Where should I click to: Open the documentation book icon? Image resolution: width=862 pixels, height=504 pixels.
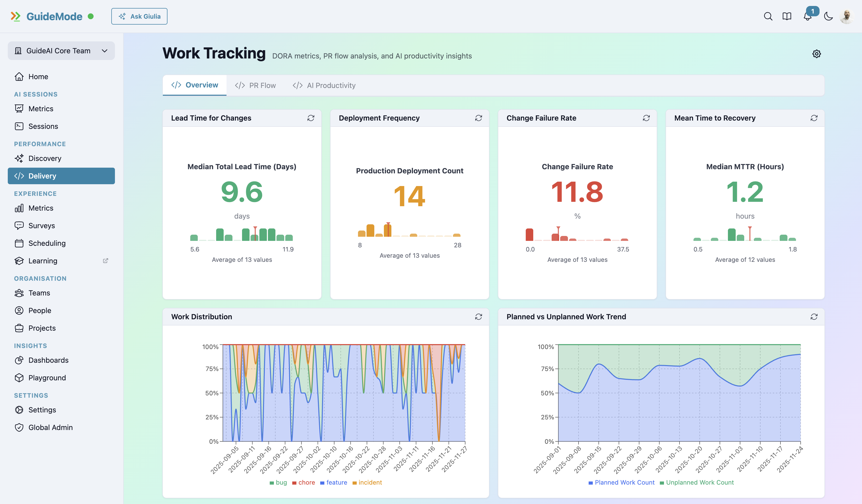click(787, 16)
